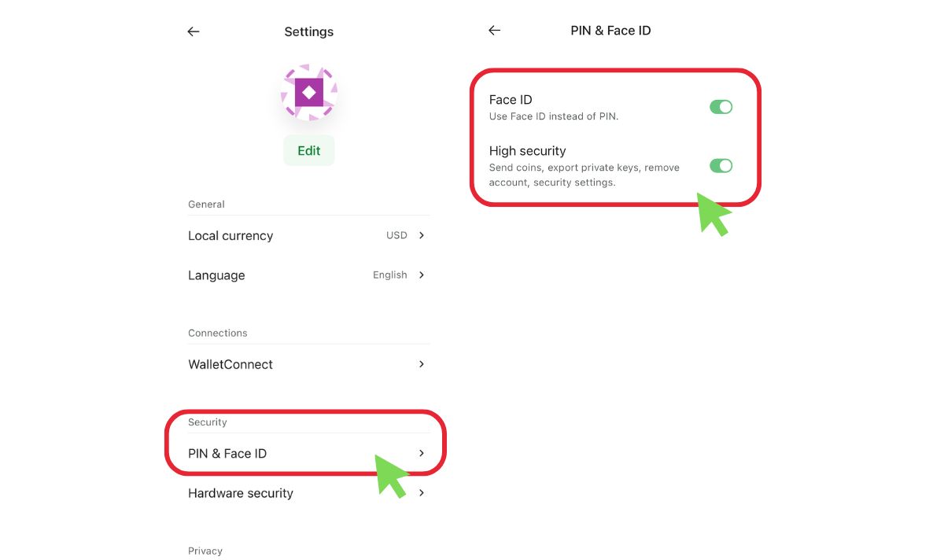Select the WalletConnect menu entry
This screenshot has height=560, width=944.
[x=230, y=364]
